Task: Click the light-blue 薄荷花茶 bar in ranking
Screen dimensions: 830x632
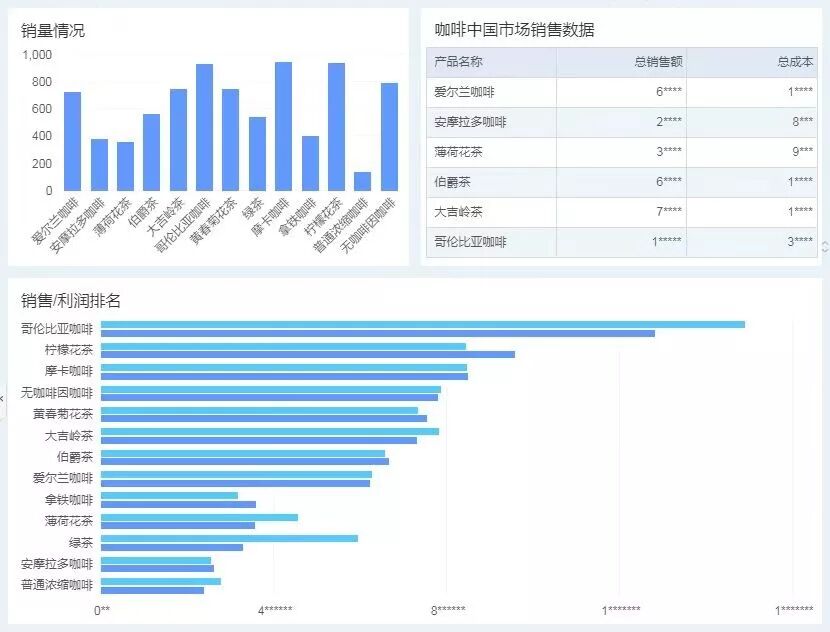Action: click(200, 518)
